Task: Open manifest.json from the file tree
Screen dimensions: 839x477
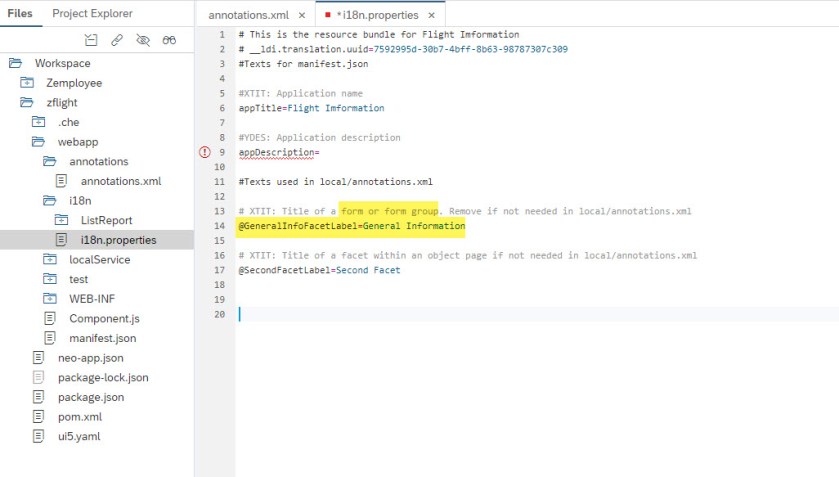Action: click(102, 338)
